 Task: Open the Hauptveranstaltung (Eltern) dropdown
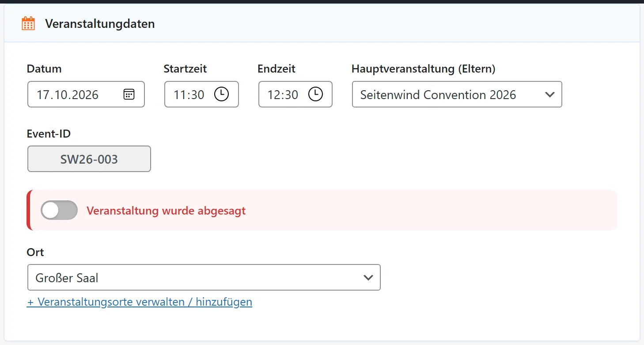point(457,94)
